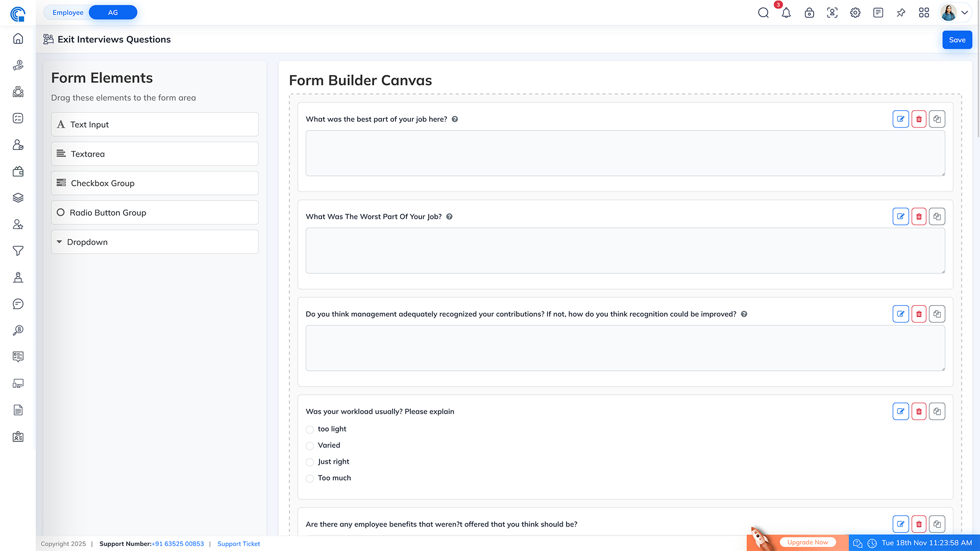Click the search icon in header
The image size is (980, 551).
pos(763,13)
